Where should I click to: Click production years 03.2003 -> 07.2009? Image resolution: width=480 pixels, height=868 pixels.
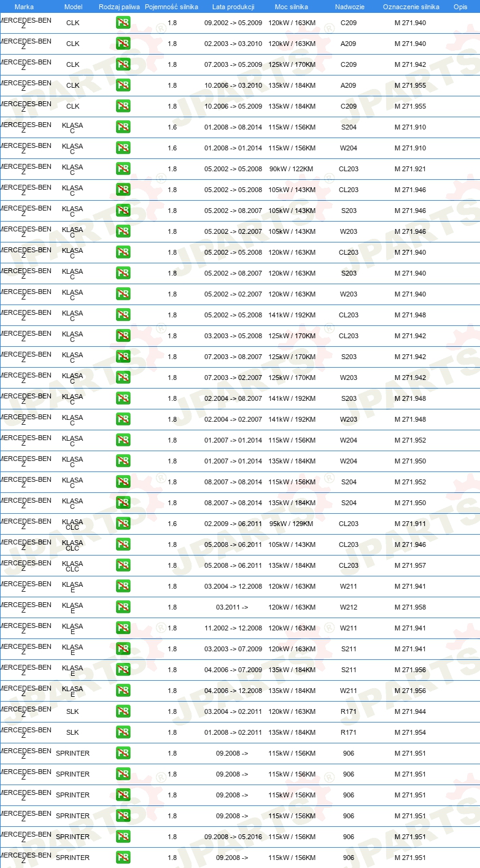click(233, 649)
